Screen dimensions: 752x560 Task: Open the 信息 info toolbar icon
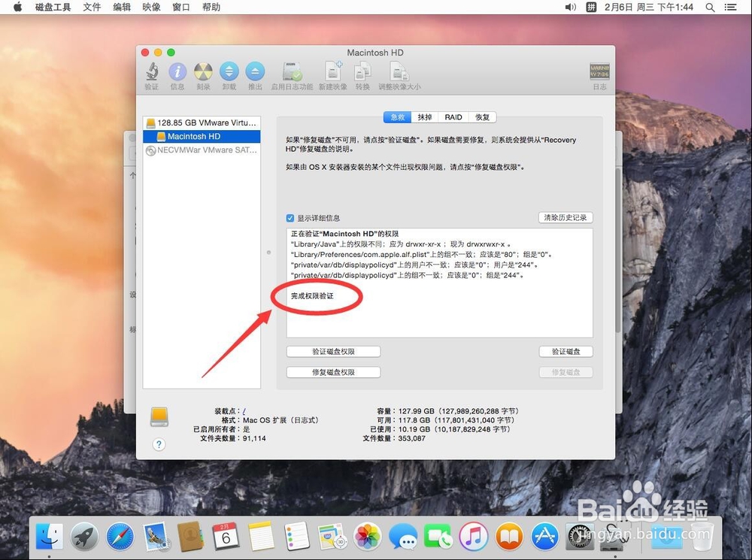[x=177, y=71]
